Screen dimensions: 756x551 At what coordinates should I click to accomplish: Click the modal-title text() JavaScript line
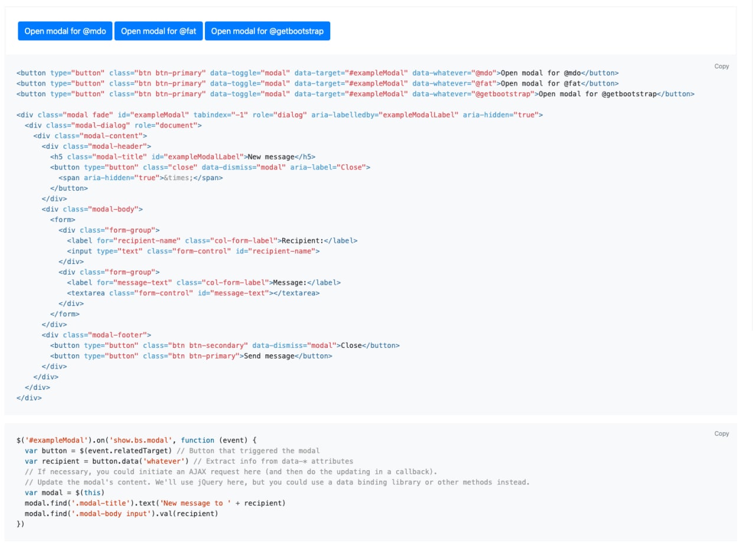155,503
